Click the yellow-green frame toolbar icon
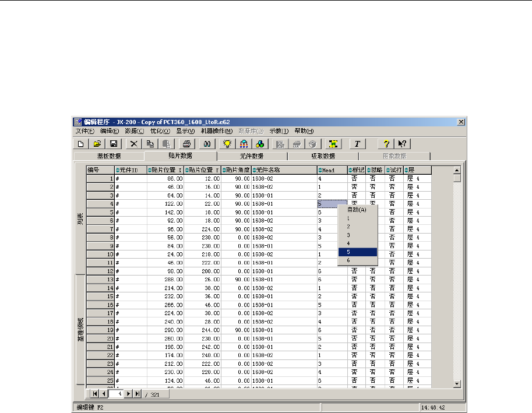 click(x=333, y=144)
